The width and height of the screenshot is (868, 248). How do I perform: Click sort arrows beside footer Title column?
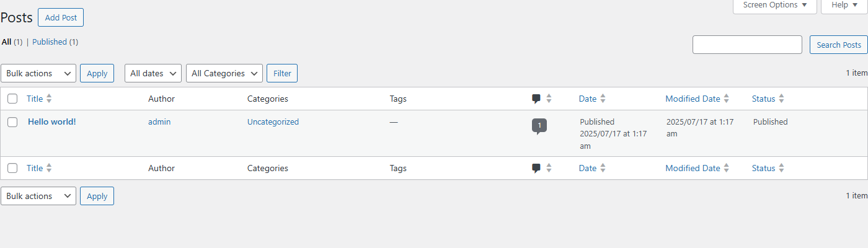[49, 168]
